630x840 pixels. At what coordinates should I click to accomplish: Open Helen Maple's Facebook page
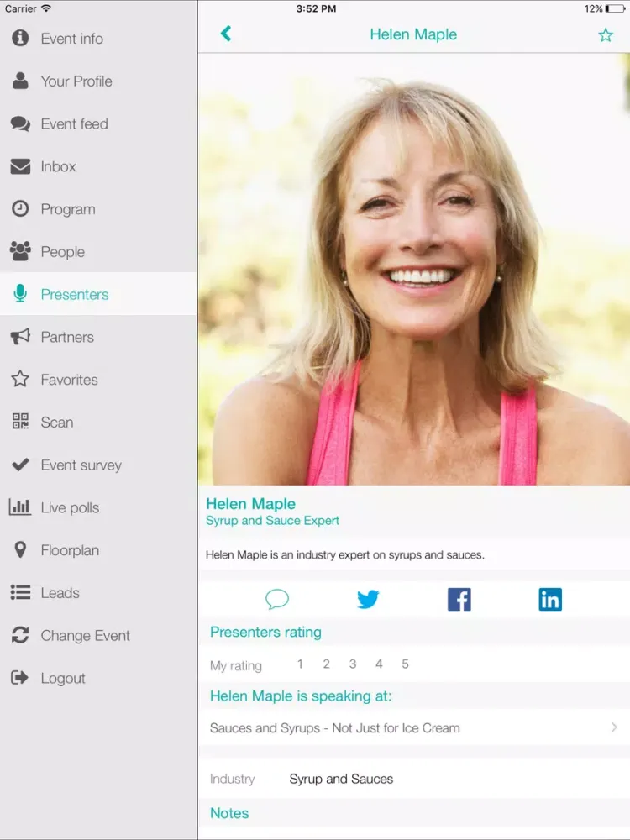[x=459, y=599]
